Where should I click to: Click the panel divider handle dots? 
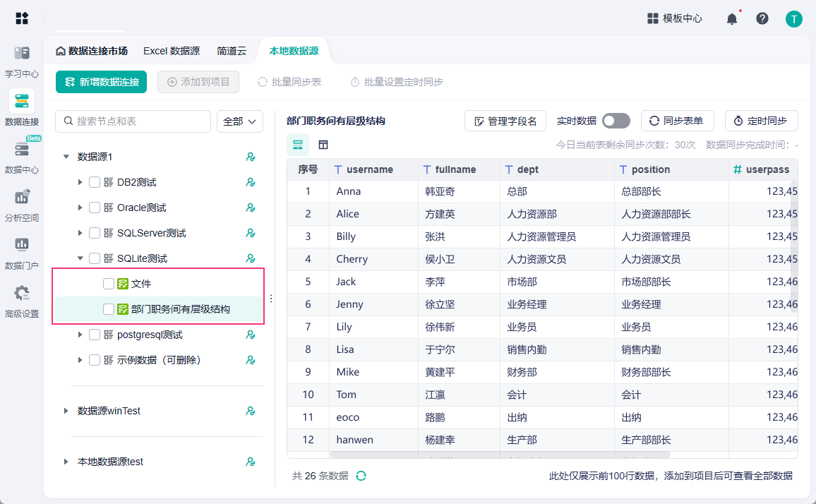point(271,299)
